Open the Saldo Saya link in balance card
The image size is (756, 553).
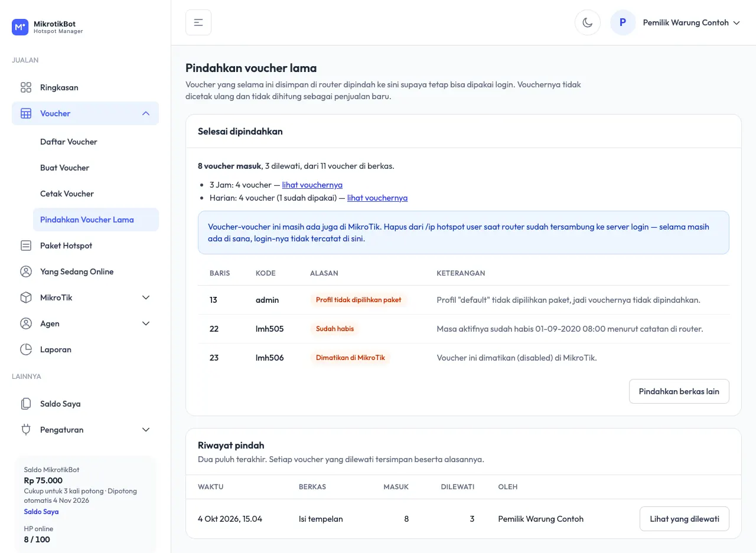[x=41, y=512]
